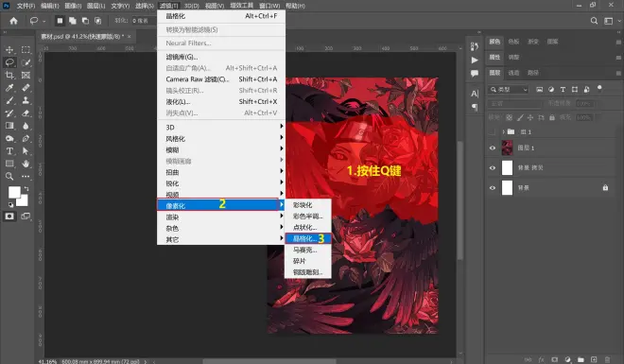This screenshot has width=624, height=364.
Task: Select the Move tool
Action: pyautogui.click(x=9, y=50)
